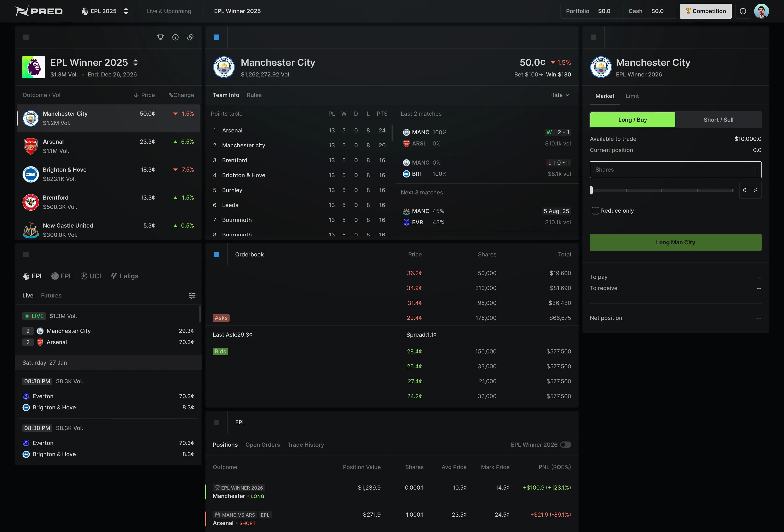Switch to the Rules tab

254,95
